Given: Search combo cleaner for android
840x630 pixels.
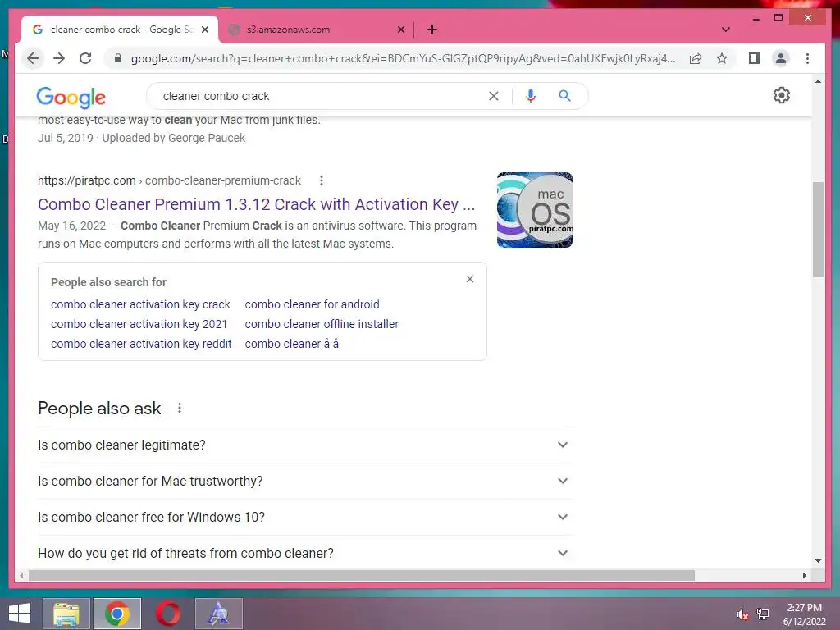Looking at the screenshot, I should point(312,304).
